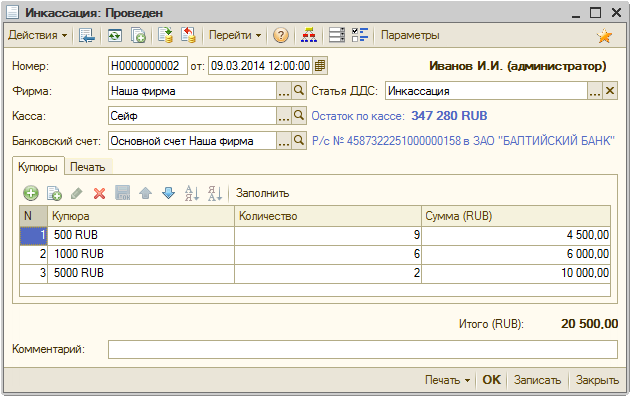Click the refresh document icon
Screen dimensions: 630x396
tap(115, 35)
